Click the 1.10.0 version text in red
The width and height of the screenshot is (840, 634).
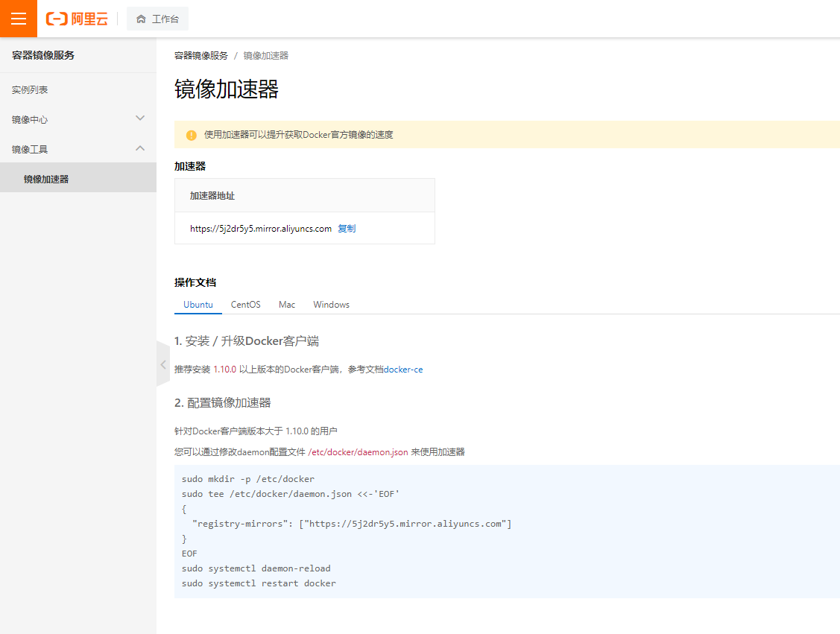[x=224, y=370]
